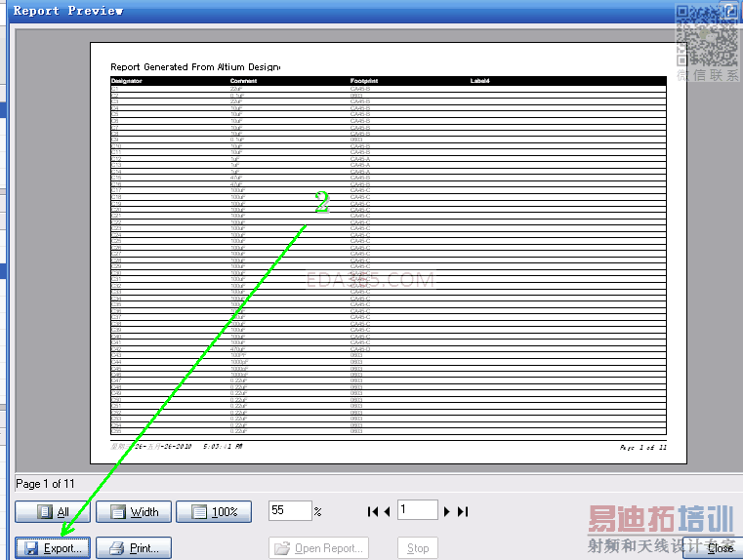The image size is (743, 560).
Task: Click the disabled Open Report... button
Action: tap(318, 548)
